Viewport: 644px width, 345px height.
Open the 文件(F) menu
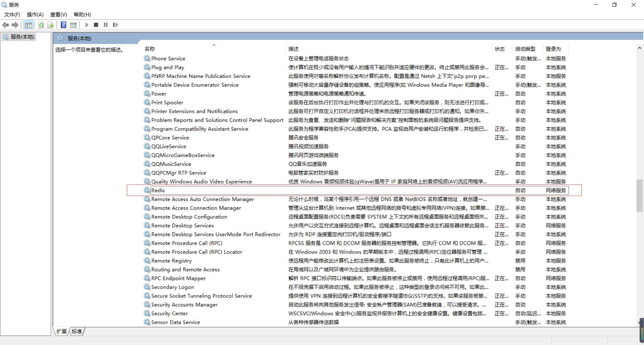[x=12, y=14]
